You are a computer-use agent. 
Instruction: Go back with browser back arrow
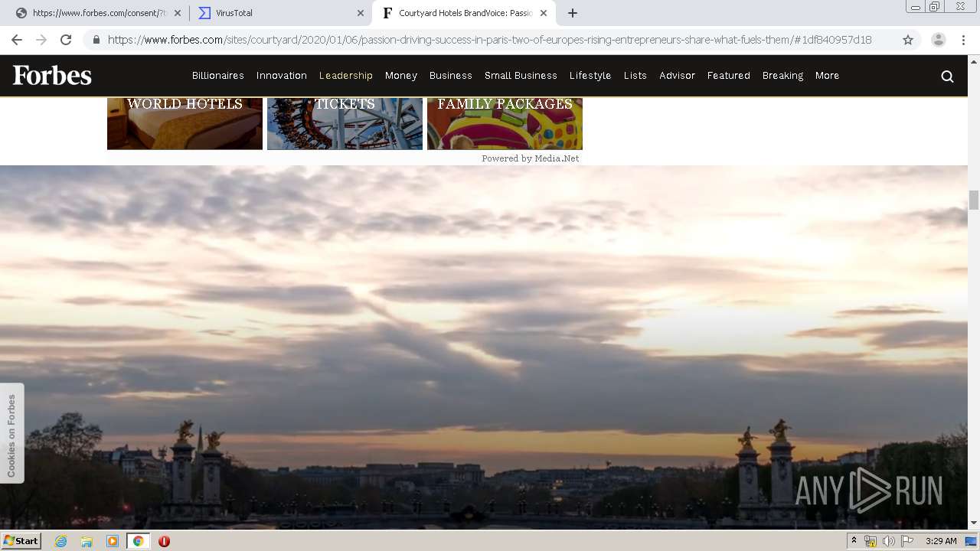(17, 40)
